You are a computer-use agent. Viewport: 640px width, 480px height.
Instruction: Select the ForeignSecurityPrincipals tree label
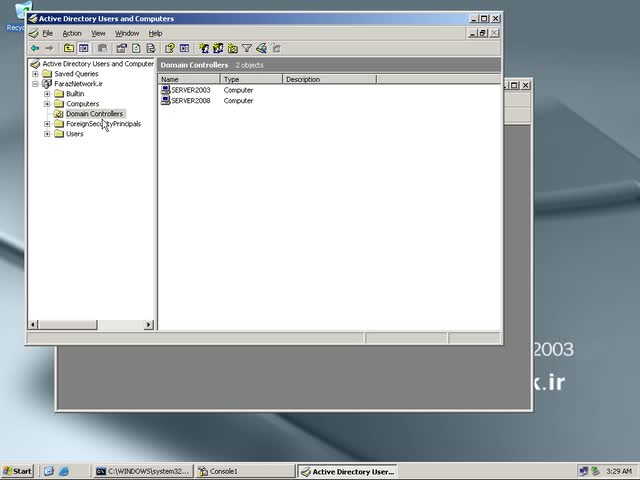click(x=104, y=124)
